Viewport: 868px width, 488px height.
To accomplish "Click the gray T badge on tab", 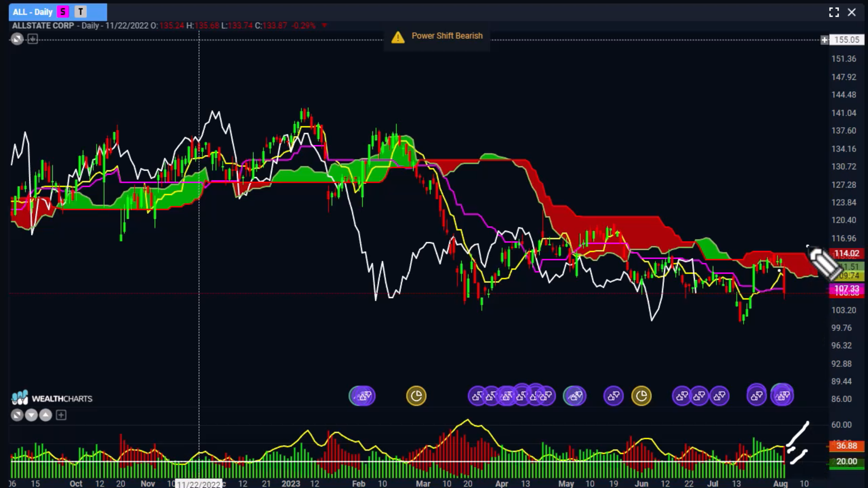I will click(x=80, y=12).
